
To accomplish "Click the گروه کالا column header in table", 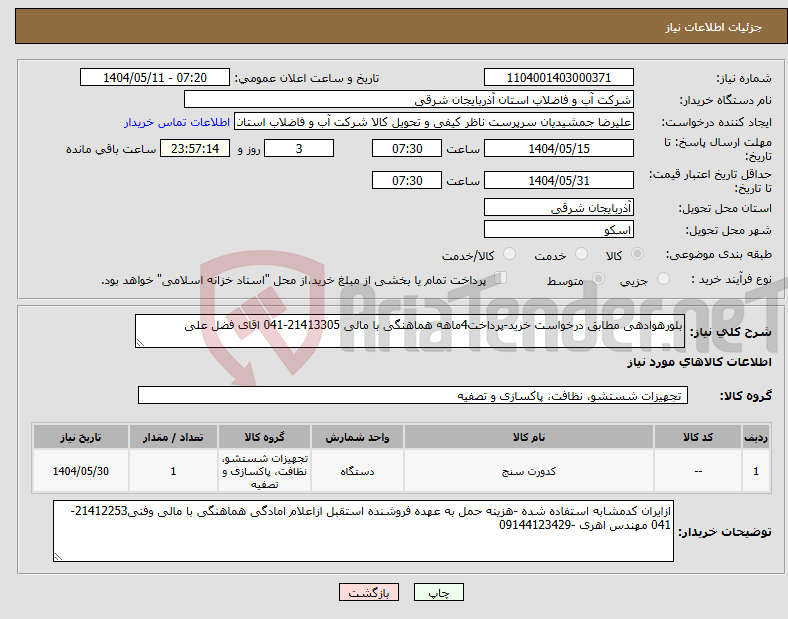I will (x=264, y=437).
